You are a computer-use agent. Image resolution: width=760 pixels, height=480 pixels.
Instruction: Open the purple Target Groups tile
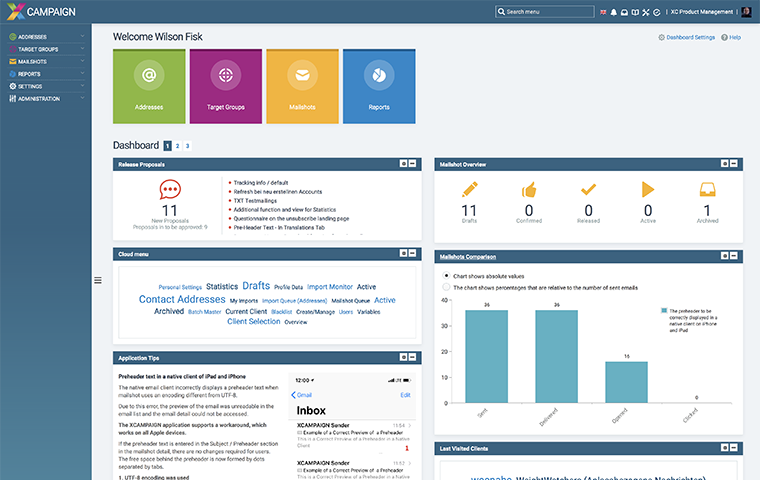click(x=226, y=86)
